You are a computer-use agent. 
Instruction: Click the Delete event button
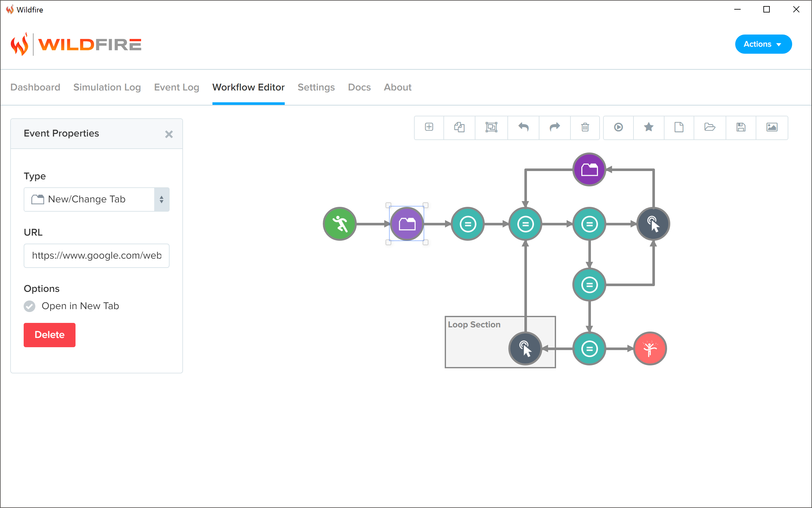[50, 335]
